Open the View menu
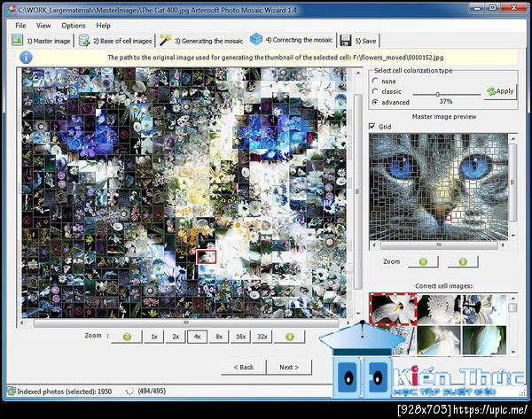532x419 pixels. coord(43,26)
